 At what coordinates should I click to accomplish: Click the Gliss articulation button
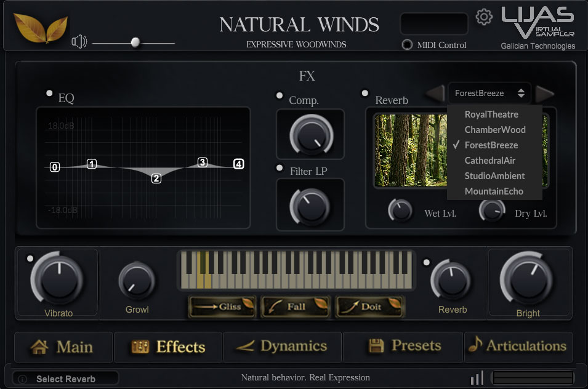pos(222,307)
